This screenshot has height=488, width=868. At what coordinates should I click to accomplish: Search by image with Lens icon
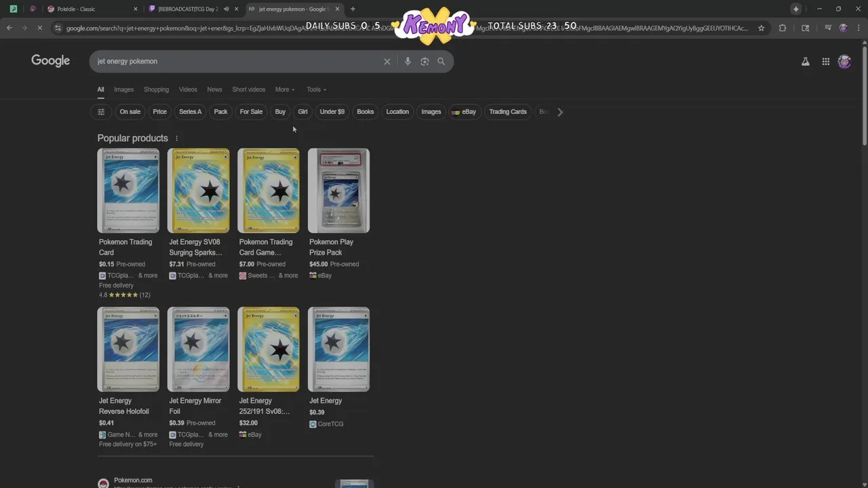pos(425,61)
